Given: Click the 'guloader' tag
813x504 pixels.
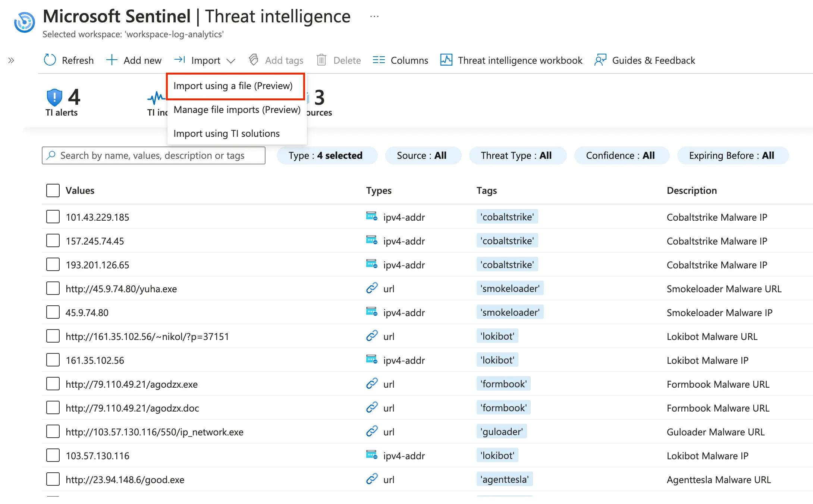Looking at the screenshot, I should tap(502, 431).
